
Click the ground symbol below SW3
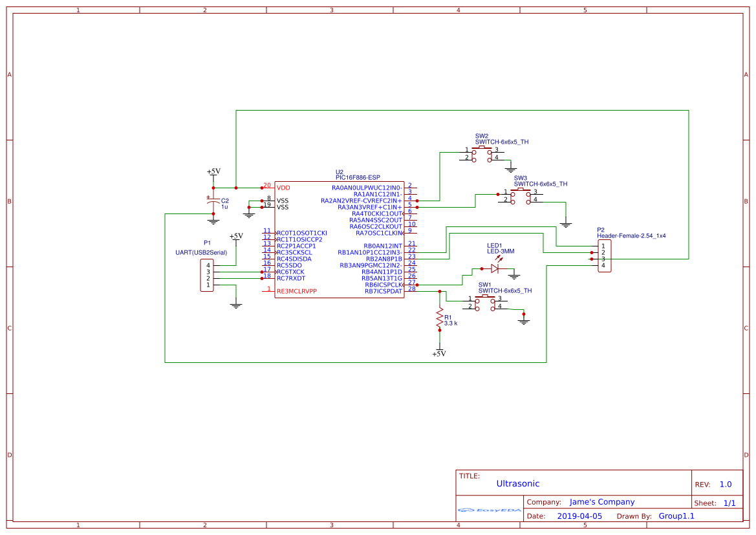(x=566, y=224)
